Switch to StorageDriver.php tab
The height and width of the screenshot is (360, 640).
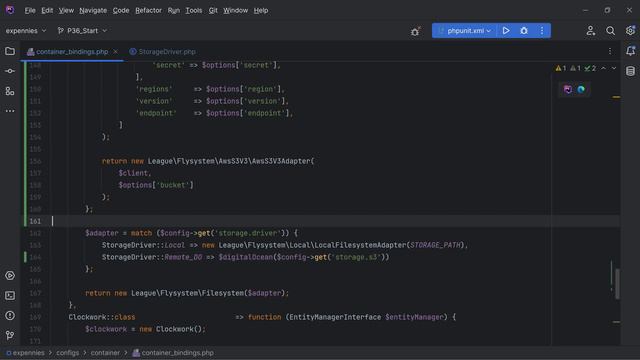point(162,52)
